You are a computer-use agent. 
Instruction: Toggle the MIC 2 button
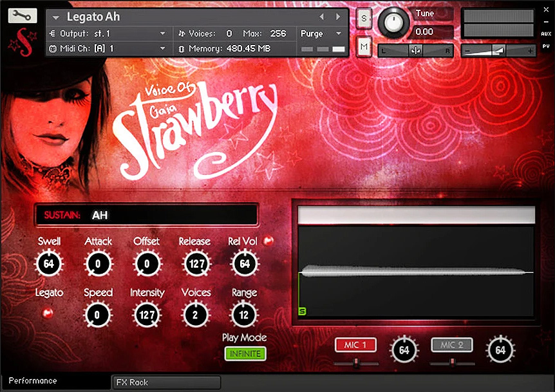[452, 345]
